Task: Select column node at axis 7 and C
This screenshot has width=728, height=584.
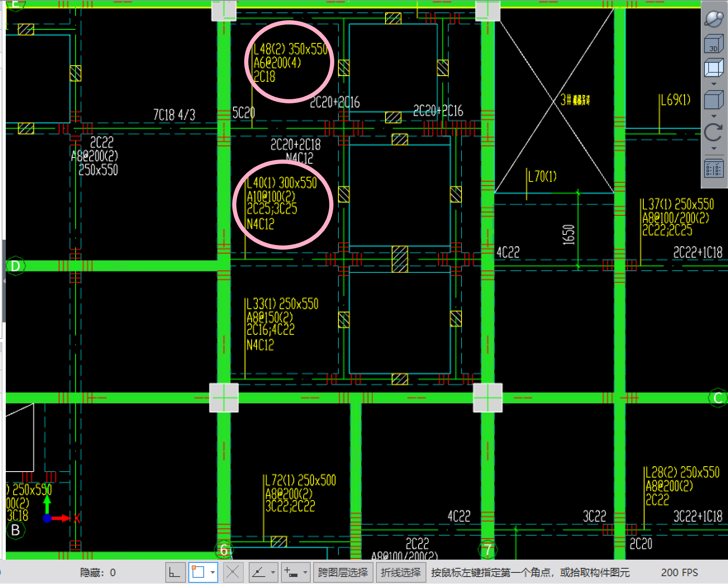Action: pyautogui.click(x=488, y=398)
